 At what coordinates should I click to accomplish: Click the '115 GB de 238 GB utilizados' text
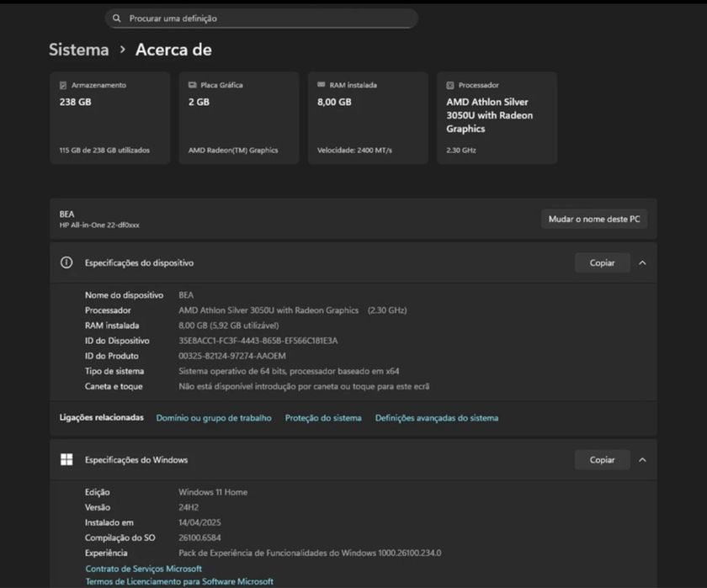104,150
